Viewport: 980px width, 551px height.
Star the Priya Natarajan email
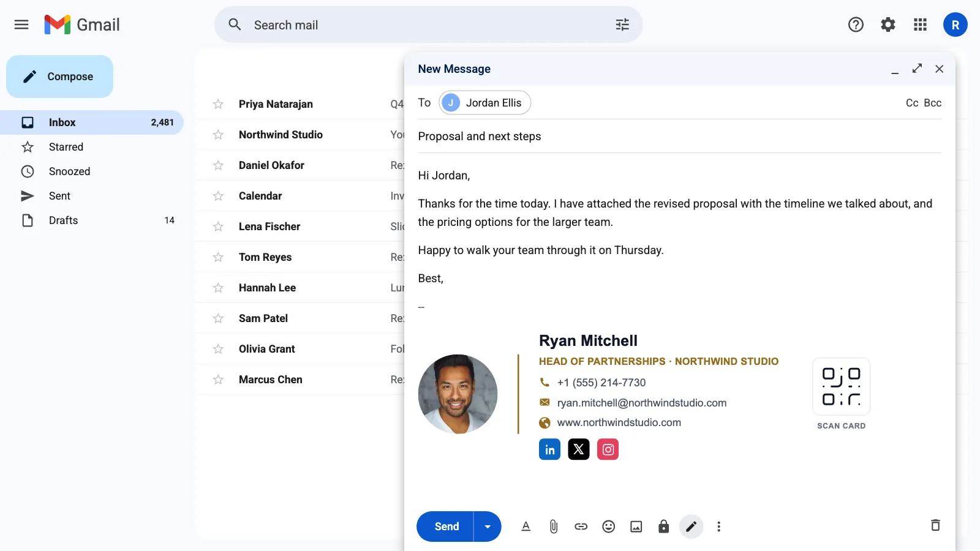tap(218, 104)
